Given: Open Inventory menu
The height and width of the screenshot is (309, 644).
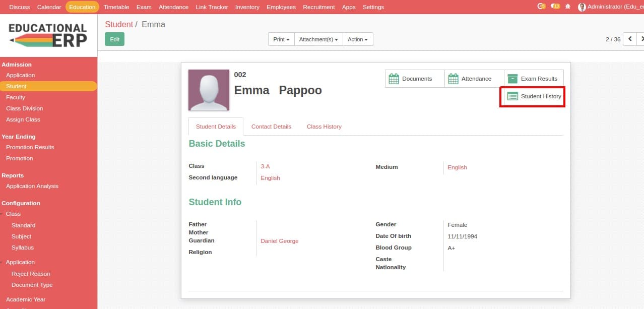Looking at the screenshot, I should (x=247, y=7).
